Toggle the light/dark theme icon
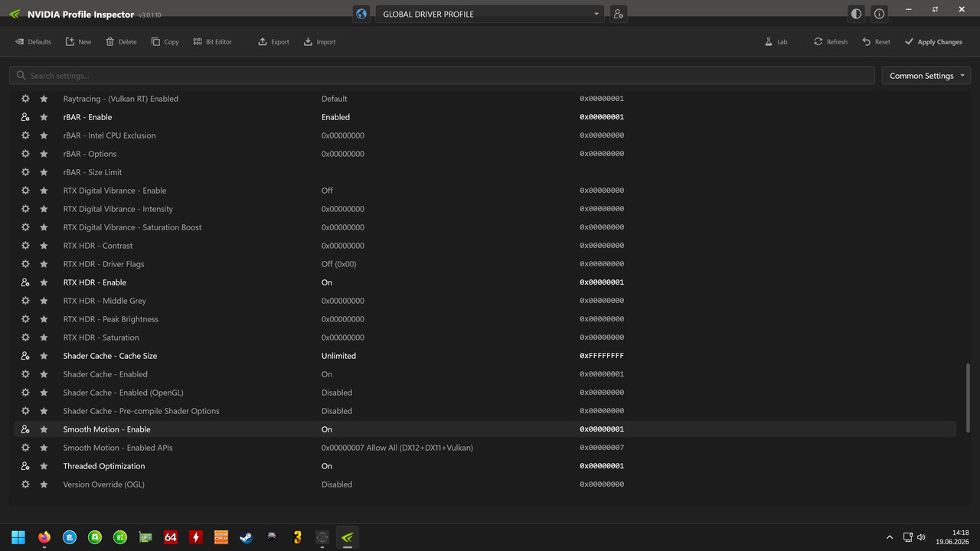 (x=856, y=14)
